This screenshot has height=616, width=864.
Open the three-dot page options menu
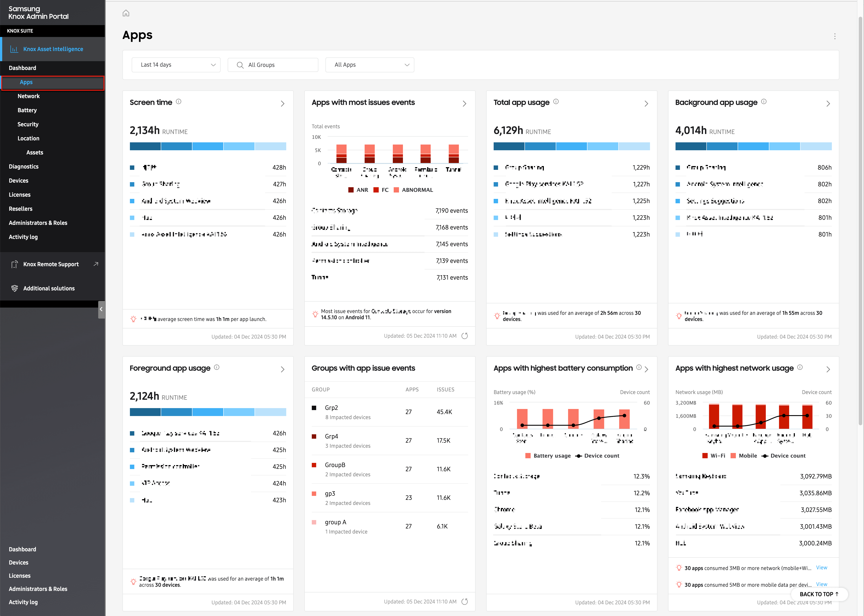coord(834,37)
